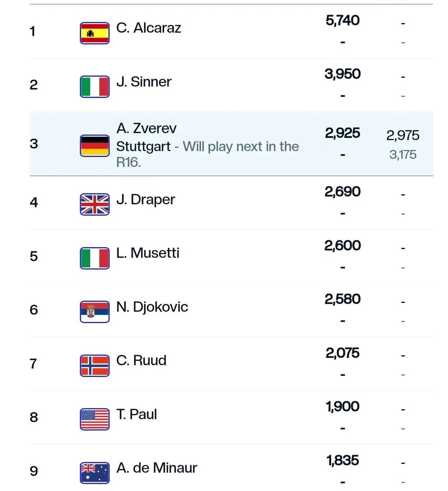Click the Serbia flag beside N. Djokovic
Viewport: 448px width, 491px height.
coord(95,312)
